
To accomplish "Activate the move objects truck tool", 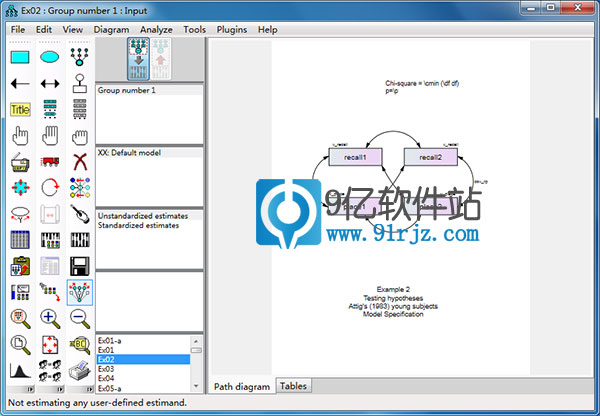I will [x=50, y=162].
